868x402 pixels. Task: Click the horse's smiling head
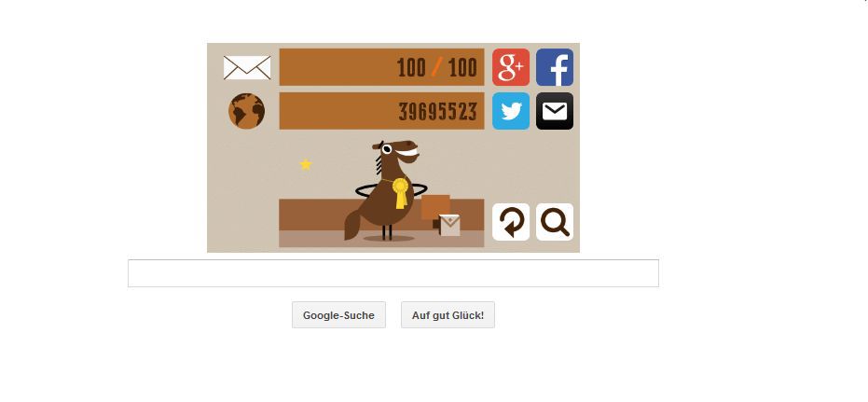point(397,152)
